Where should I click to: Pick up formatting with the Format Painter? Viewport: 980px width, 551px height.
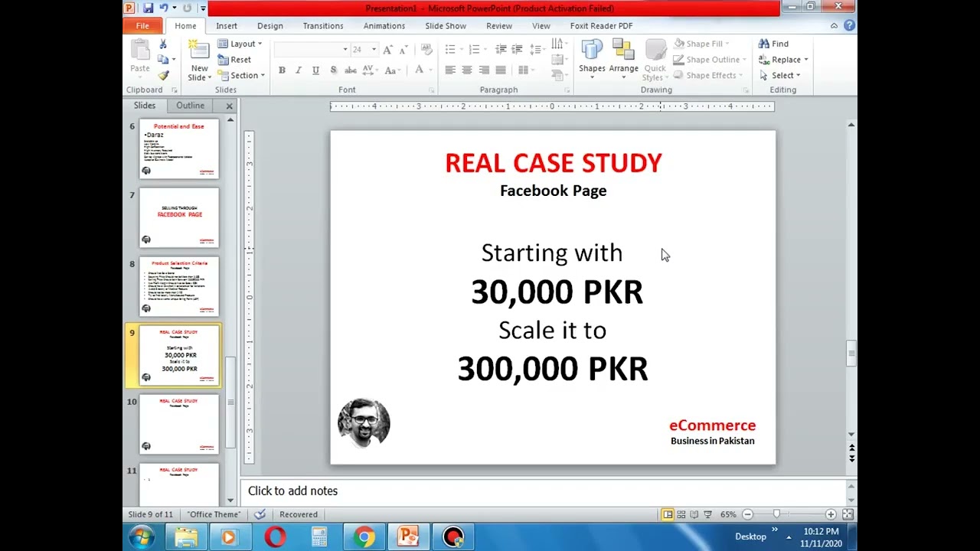tap(163, 75)
